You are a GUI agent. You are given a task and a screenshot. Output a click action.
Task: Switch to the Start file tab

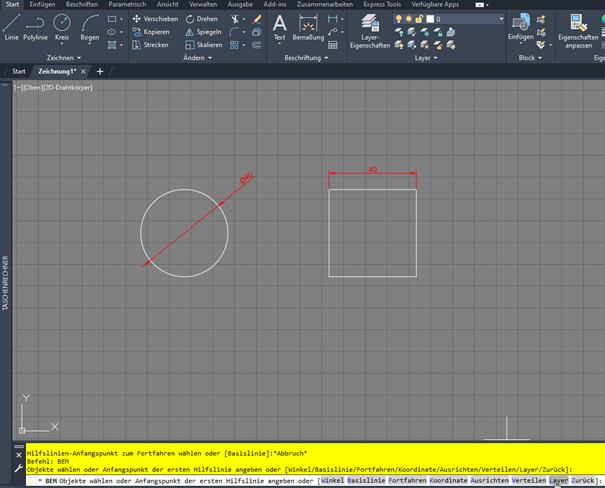pos(18,71)
